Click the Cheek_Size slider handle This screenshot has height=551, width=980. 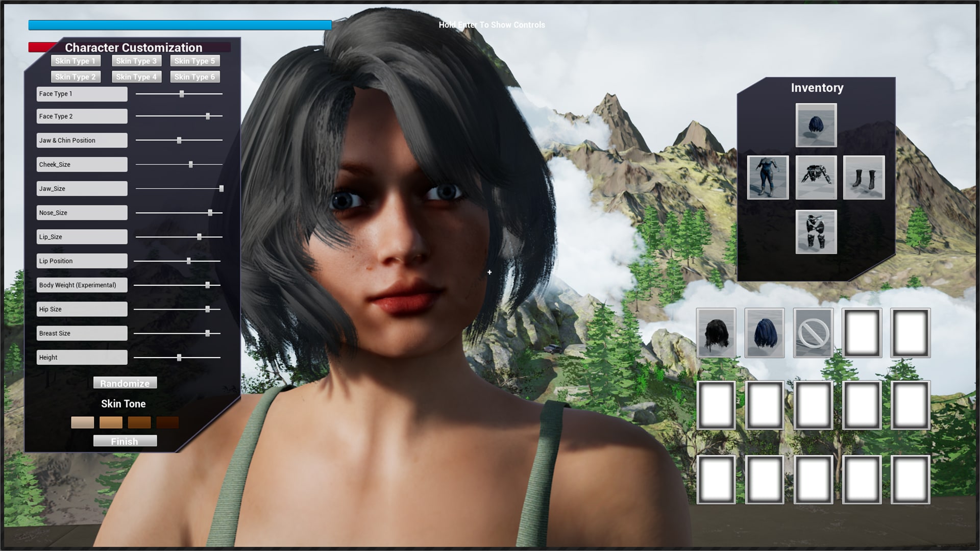click(x=191, y=164)
